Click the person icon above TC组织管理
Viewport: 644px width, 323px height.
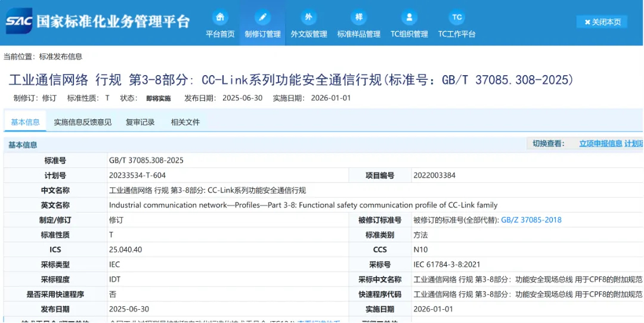click(409, 17)
